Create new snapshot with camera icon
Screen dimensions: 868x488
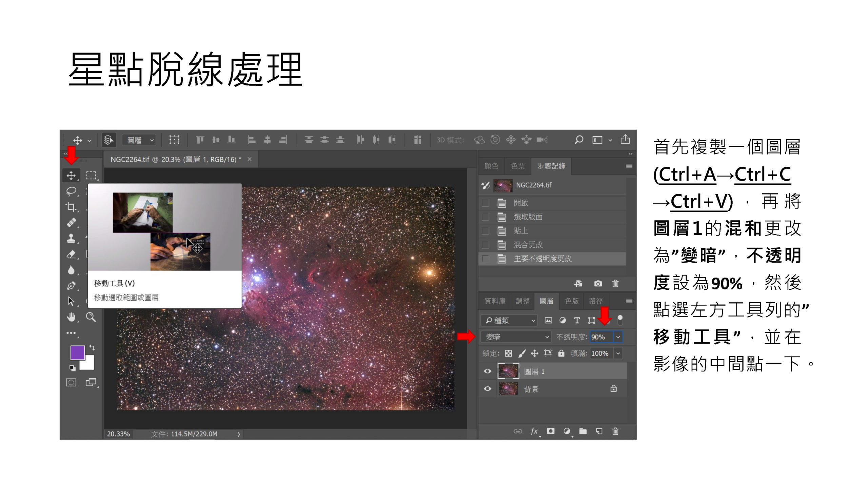coord(598,283)
